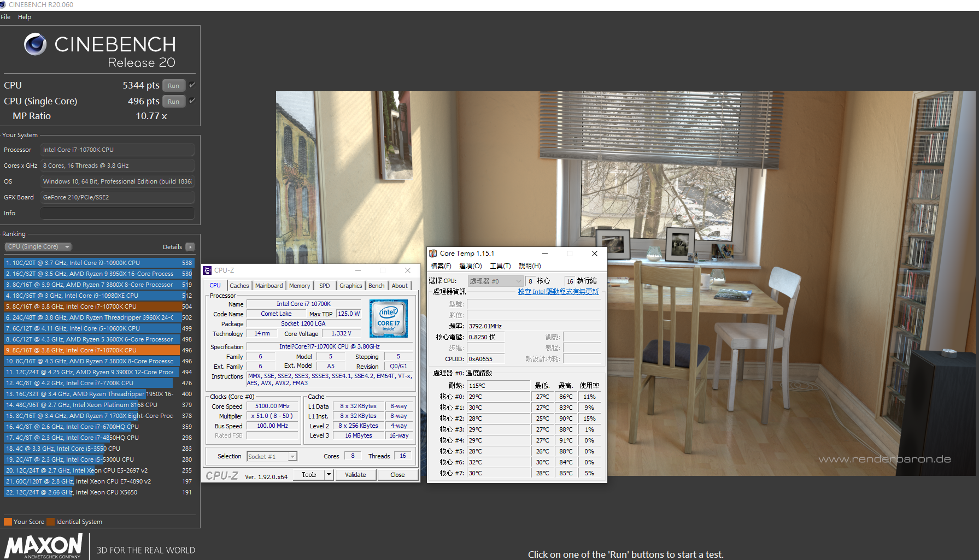Open the 工具(T) menu in Core Temp
The image size is (979, 560).
point(500,266)
